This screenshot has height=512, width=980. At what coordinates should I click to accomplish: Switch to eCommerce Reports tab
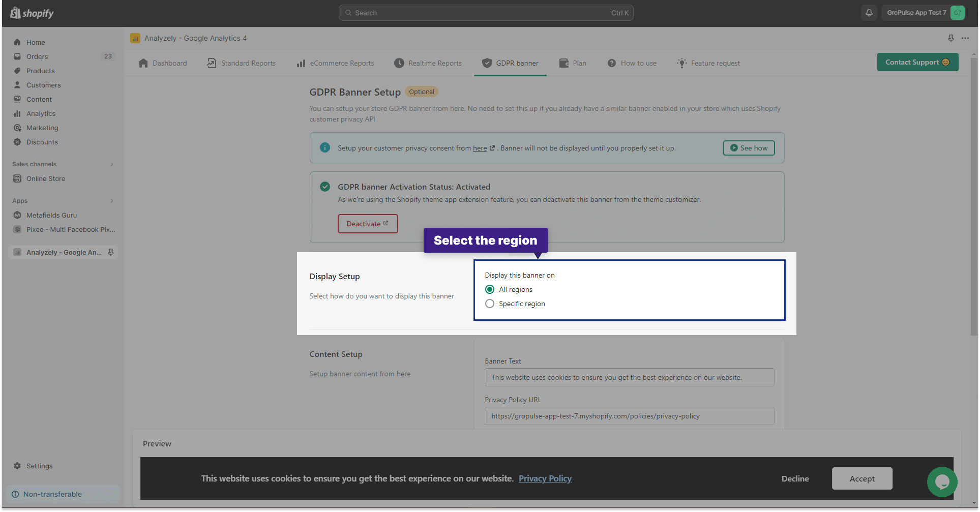click(x=335, y=63)
